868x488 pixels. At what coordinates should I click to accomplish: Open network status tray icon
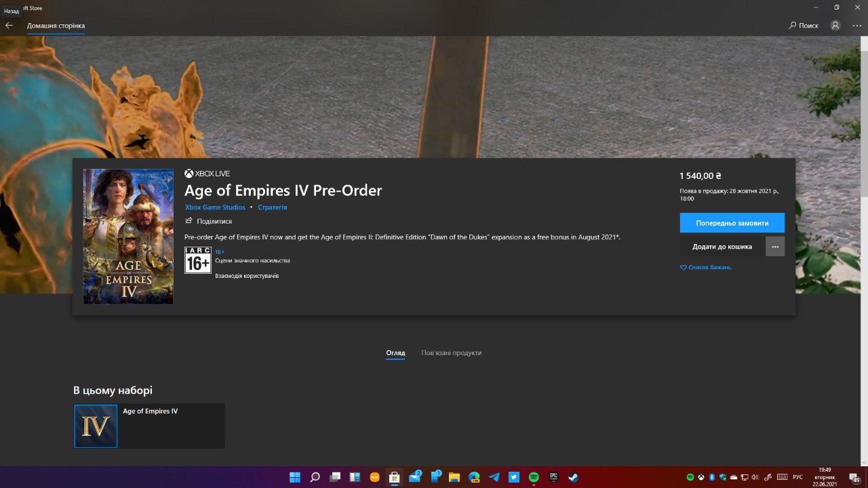click(x=745, y=477)
